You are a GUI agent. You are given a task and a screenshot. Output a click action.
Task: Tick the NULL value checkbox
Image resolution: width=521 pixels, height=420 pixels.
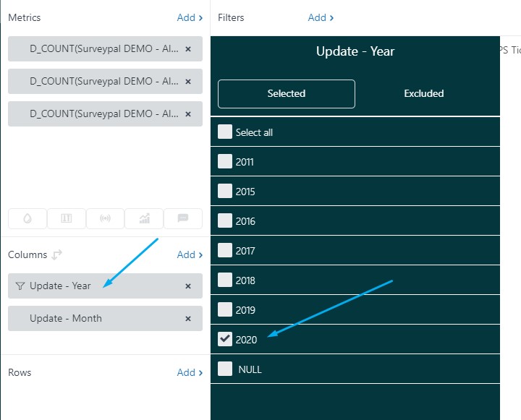pyautogui.click(x=225, y=369)
